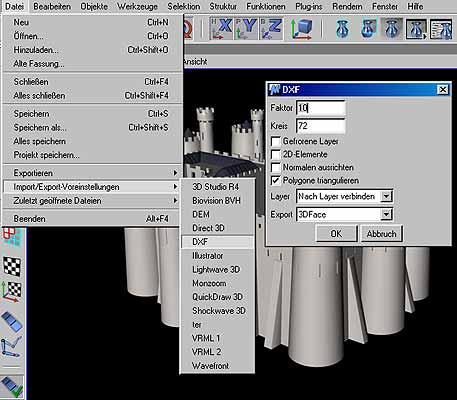Enable the Normalen ausrichten checkbox
Screen dimensions: 457x400
click(x=275, y=168)
